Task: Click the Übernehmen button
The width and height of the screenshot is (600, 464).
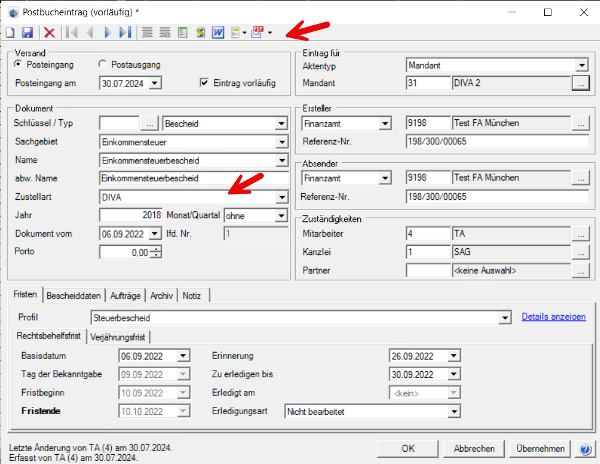Action: (540, 449)
